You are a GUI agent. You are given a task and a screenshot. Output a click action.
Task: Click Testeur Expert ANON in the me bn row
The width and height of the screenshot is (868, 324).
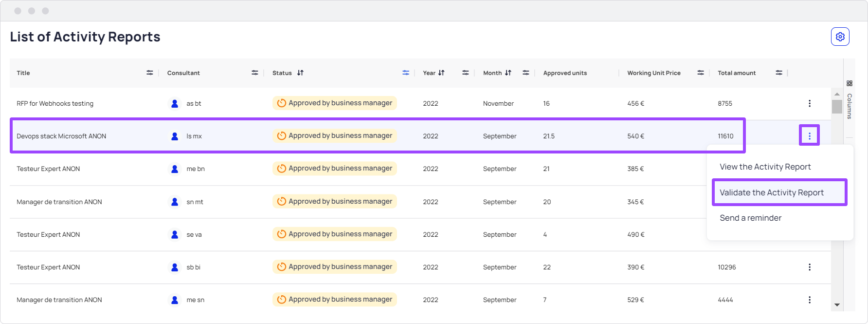[x=48, y=169]
